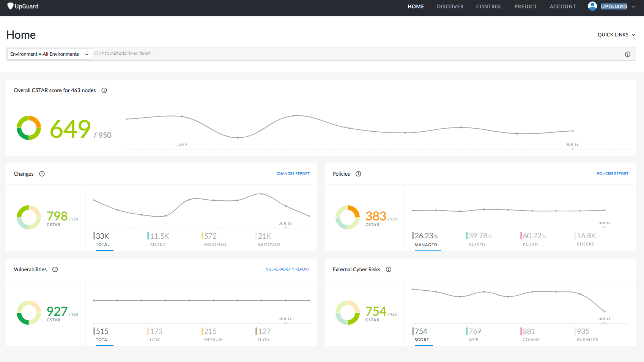Show info for Overall CSTAR score
This screenshot has width=644, height=362.
point(104,90)
